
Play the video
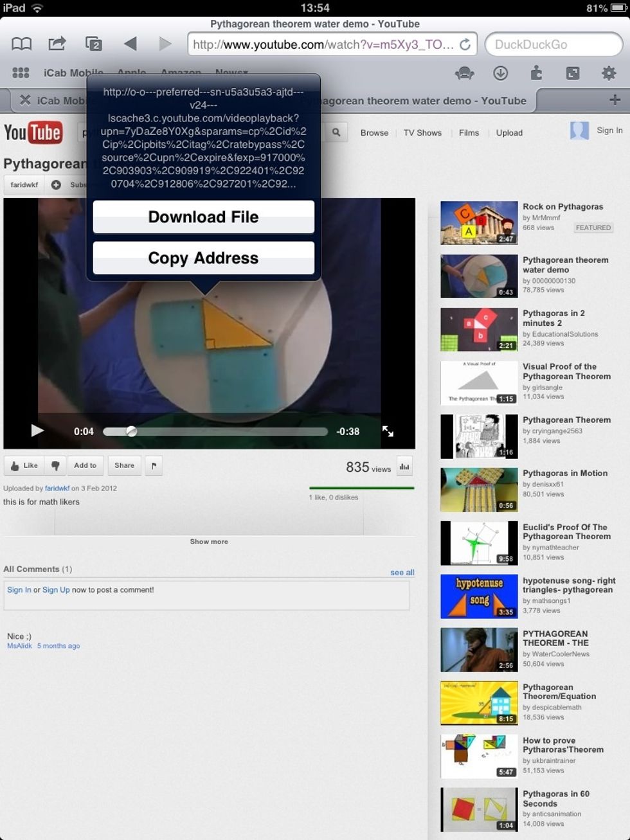coord(38,431)
